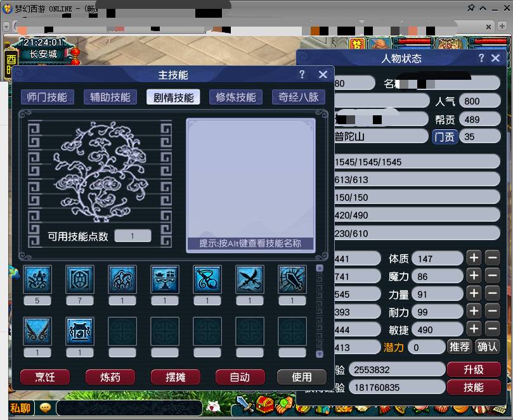Viewport: 513px width, 420px height.
Task: Click the 烹饪 button
Action: pyautogui.click(x=45, y=377)
